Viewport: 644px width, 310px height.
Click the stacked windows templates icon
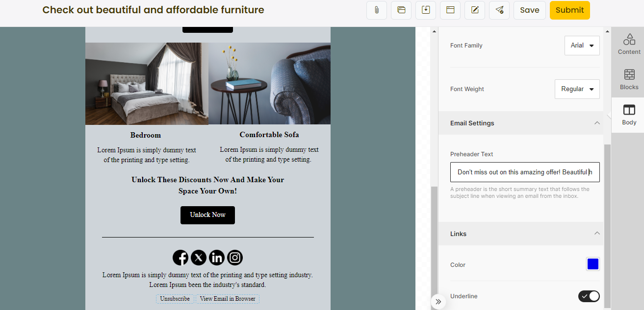click(x=401, y=10)
